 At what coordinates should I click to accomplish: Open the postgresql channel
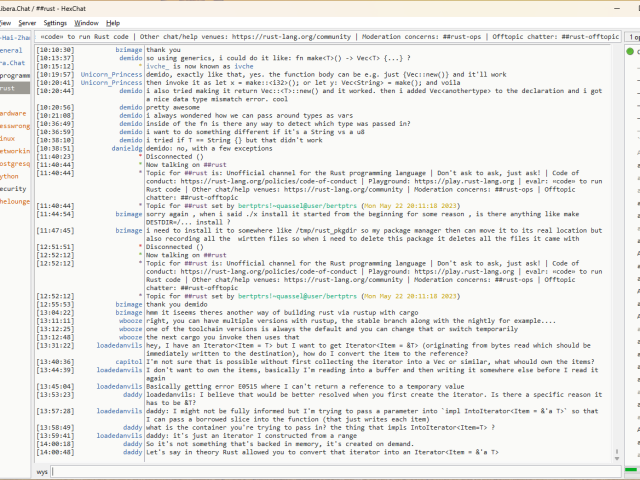14,163
